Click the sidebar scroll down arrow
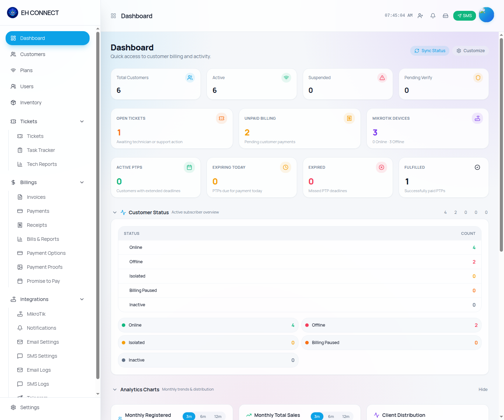504x420 pixels. (x=98, y=394)
